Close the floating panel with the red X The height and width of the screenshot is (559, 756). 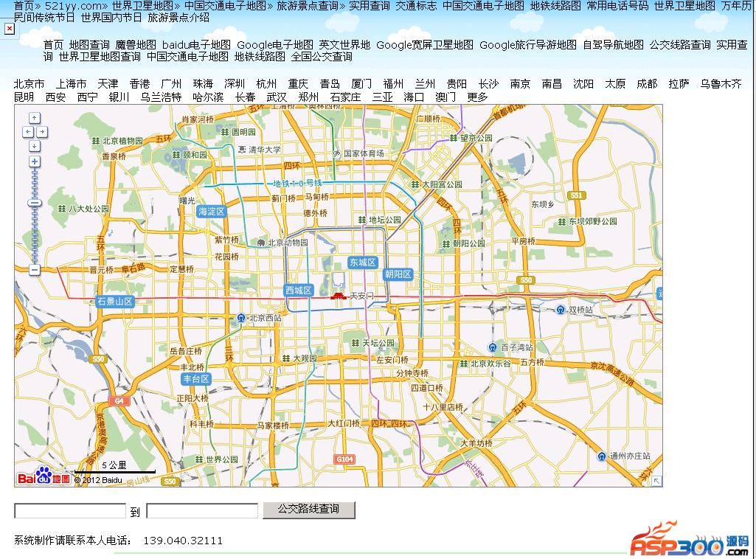9,29
